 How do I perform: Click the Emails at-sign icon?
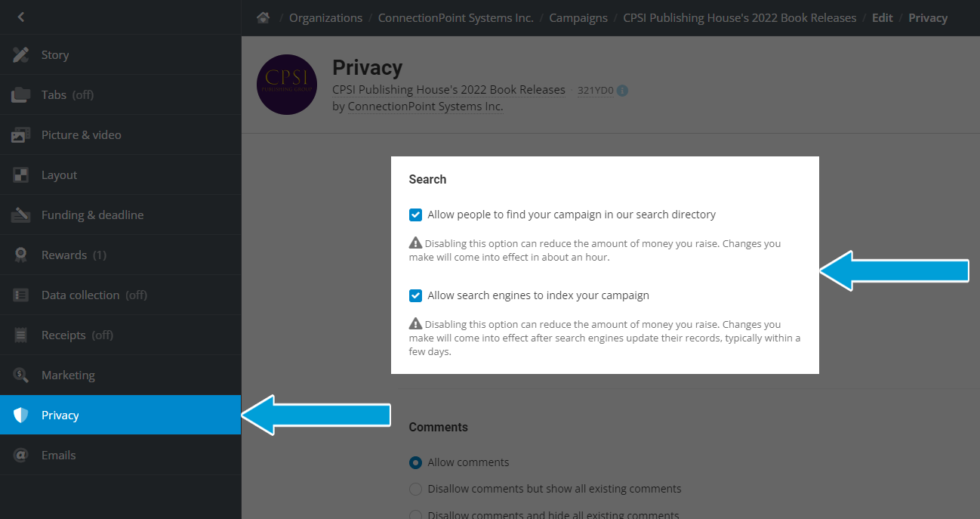(x=20, y=455)
